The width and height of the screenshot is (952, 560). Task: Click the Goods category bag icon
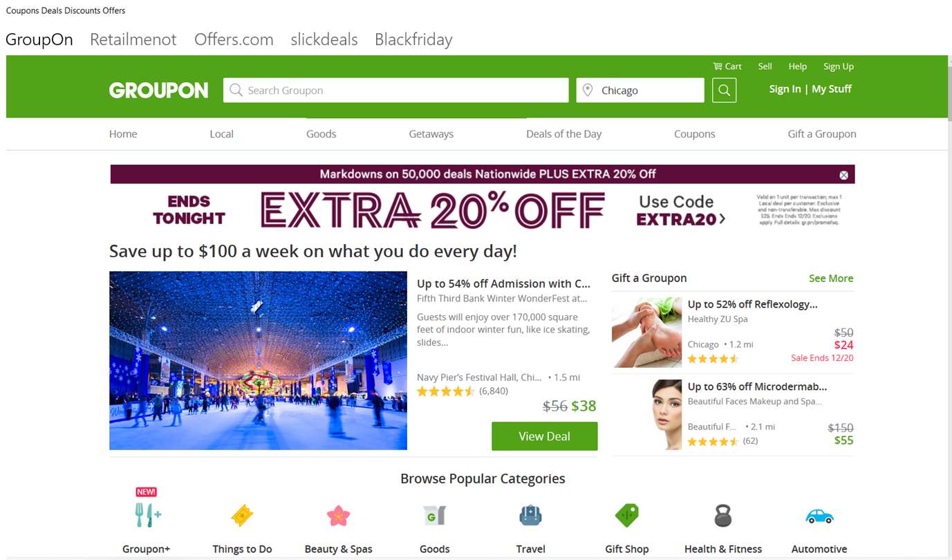pos(435,515)
